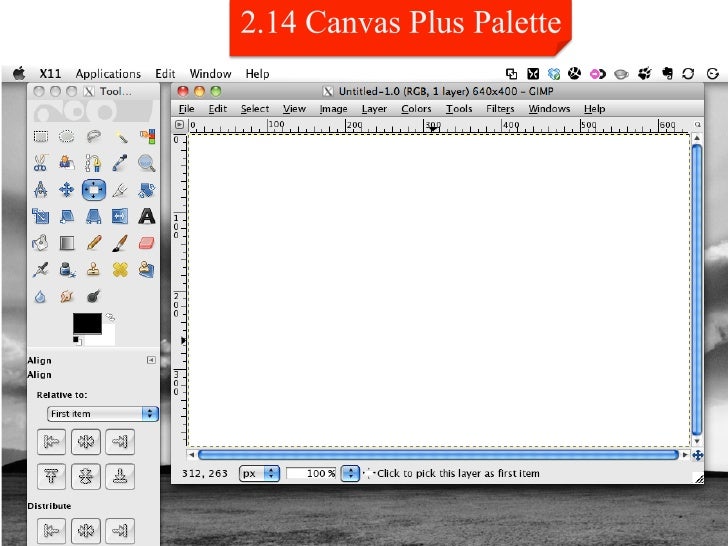Select the Pencil tool
This screenshot has height=546, width=728.
click(x=94, y=243)
